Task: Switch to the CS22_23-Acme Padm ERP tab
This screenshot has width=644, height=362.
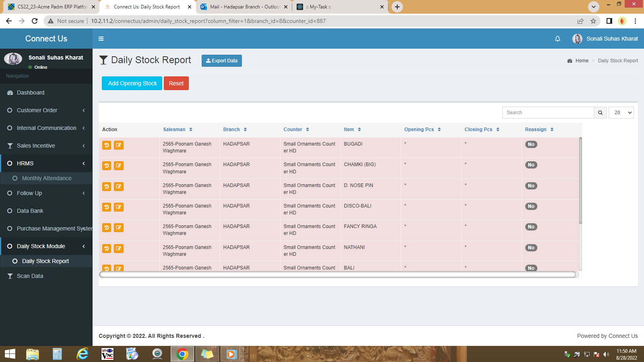Action: coord(51,7)
